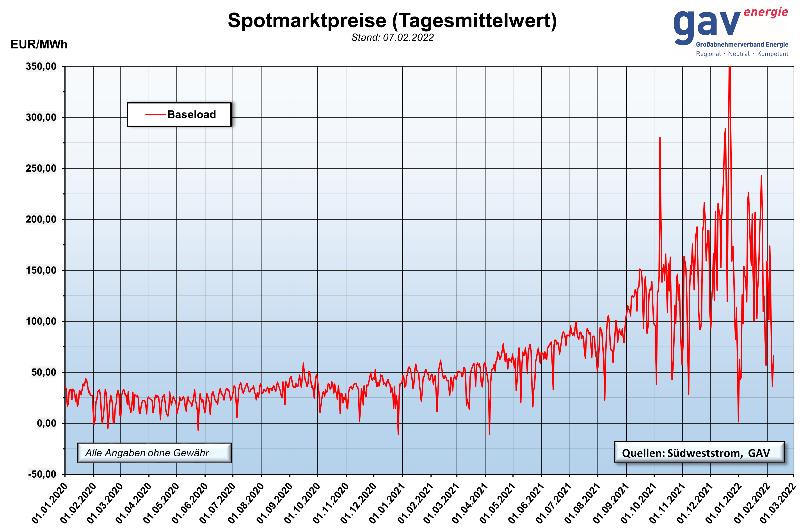Viewport: 807px width, 532px height.
Task: Click the 350,00 y-axis label
Action: [x=41, y=66]
